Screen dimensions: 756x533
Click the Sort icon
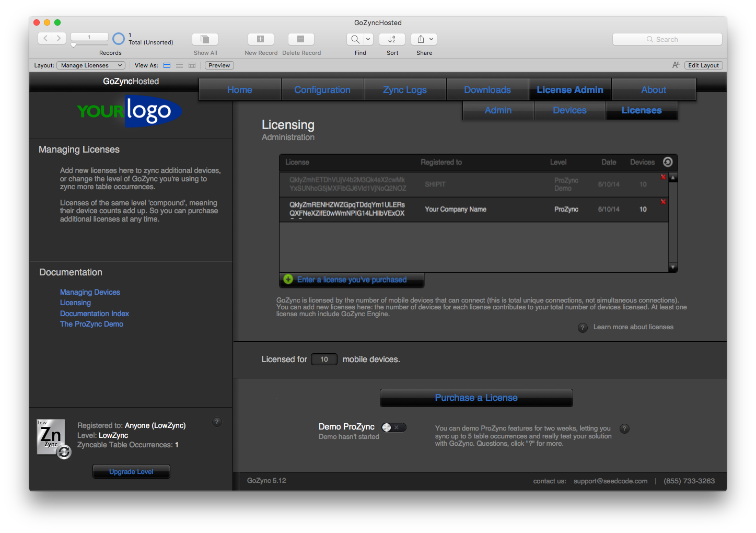[392, 39]
